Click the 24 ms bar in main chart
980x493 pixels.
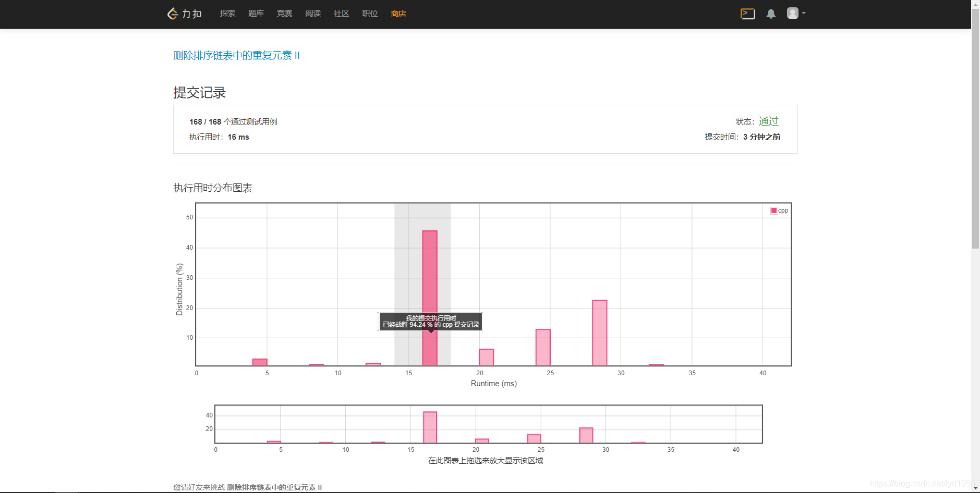[543, 348]
